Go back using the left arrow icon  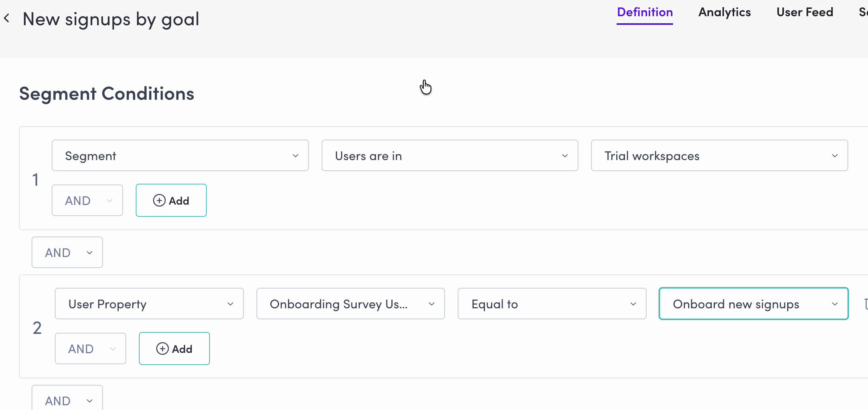(x=7, y=18)
